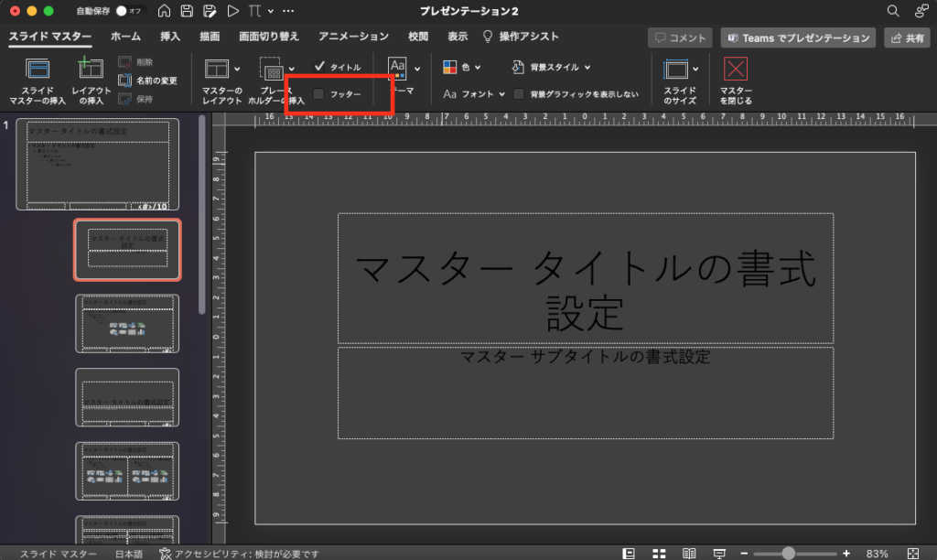Start slideshow with the play icon
Viewport: 937px width, 560px height.
(x=233, y=11)
